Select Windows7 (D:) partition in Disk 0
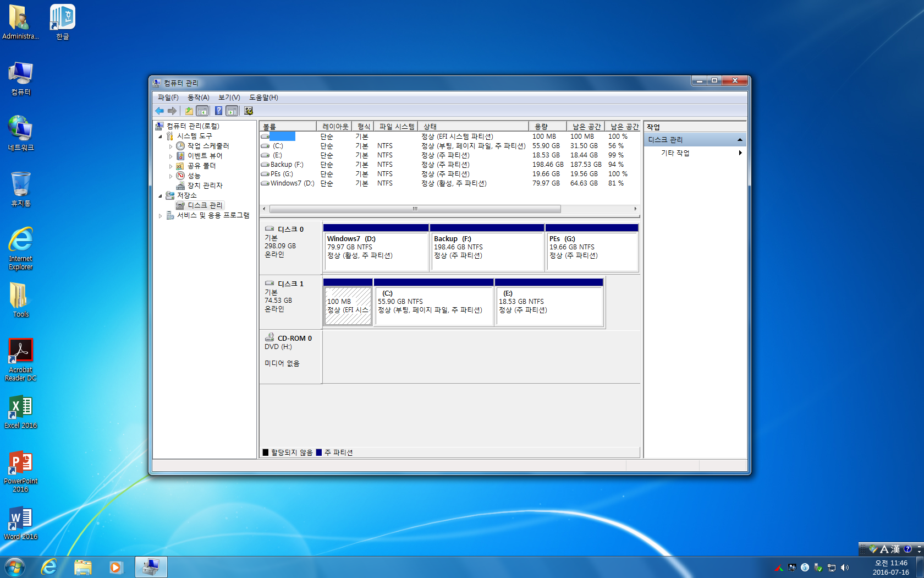Image resolution: width=924 pixels, height=578 pixels. 376,248
